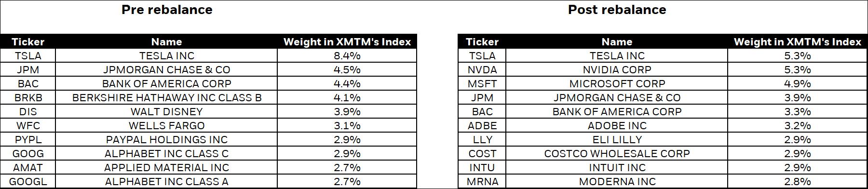Select the pre-rebalance TSLA ticker cell
Image resolution: width=868 pixels, height=189 pixels.
[x=28, y=55]
